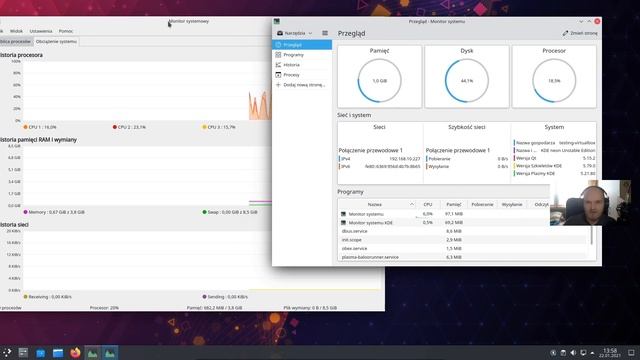Switch to Tablica procesów tab
This screenshot has width=640, height=360.
(x=16, y=42)
